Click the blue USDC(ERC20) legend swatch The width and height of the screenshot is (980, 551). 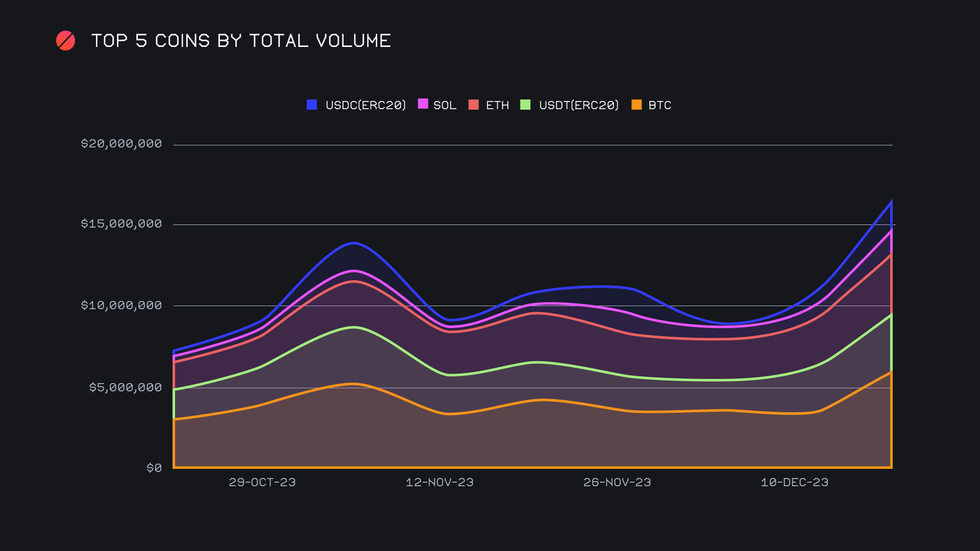click(312, 105)
